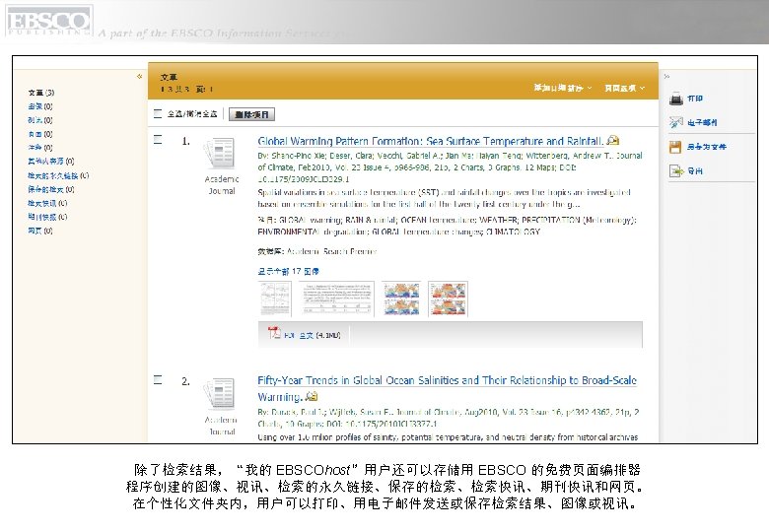Click the 导出 export link
Viewport: 769px width, 532px height.
click(x=695, y=171)
